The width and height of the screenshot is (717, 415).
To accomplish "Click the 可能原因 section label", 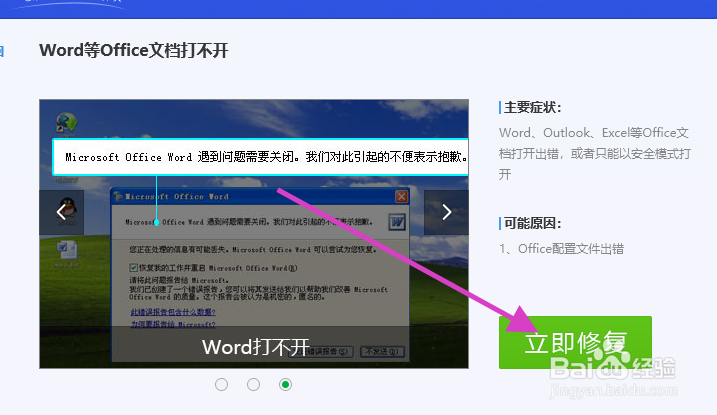I will pos(532,223).
